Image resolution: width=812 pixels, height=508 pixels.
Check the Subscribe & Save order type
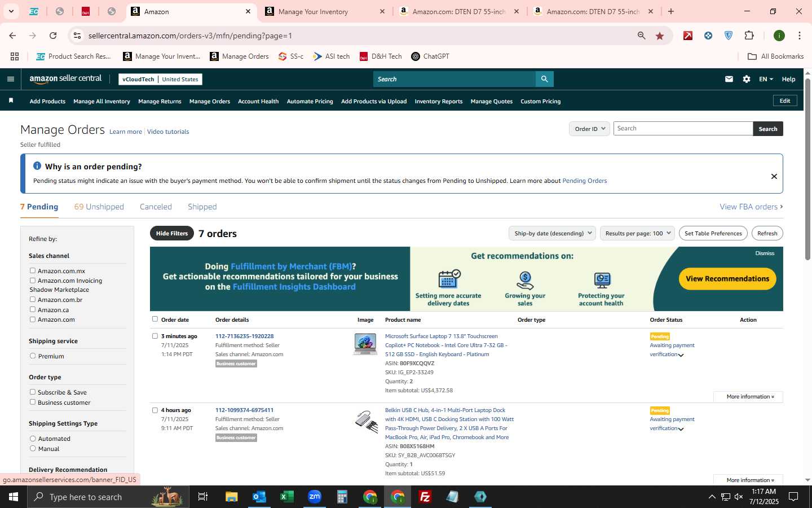33,392
